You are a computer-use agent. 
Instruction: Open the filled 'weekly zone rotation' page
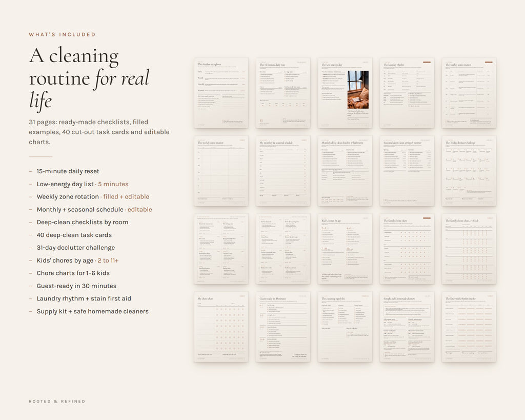coord(469,93)
